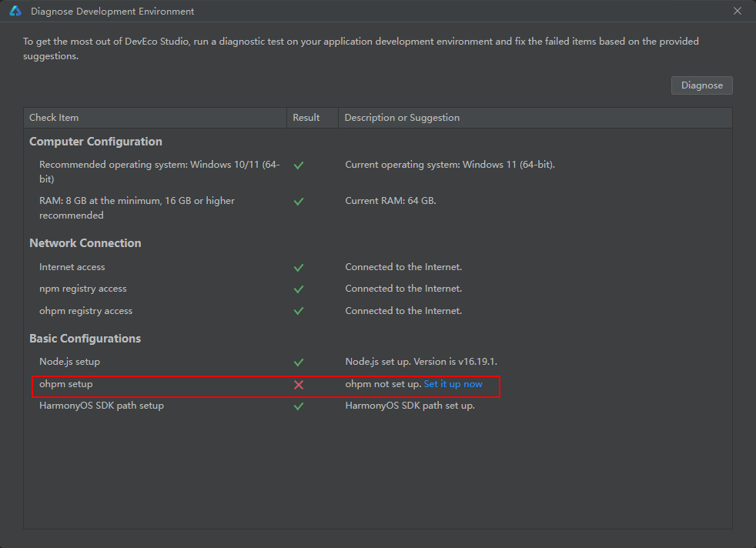
Task: Select the 'Recommended operating system' check item
Action: 159,172
